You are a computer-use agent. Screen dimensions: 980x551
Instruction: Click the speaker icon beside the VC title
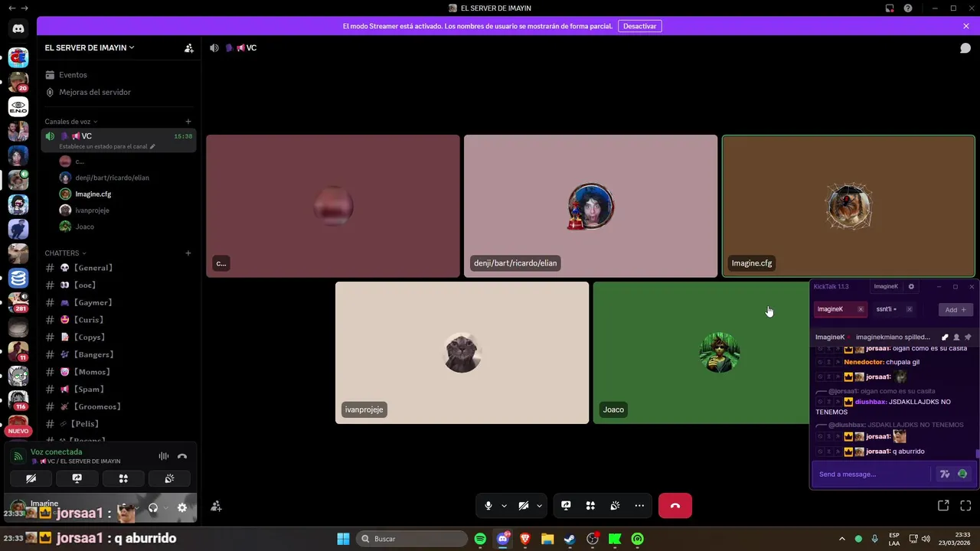tap(214, 47)
